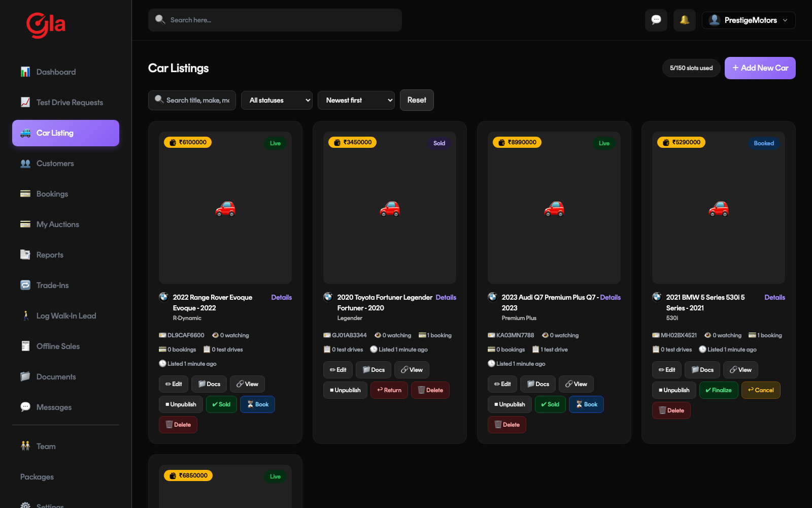Click the BMW brand logo on Range Rover card

[163, 297]
